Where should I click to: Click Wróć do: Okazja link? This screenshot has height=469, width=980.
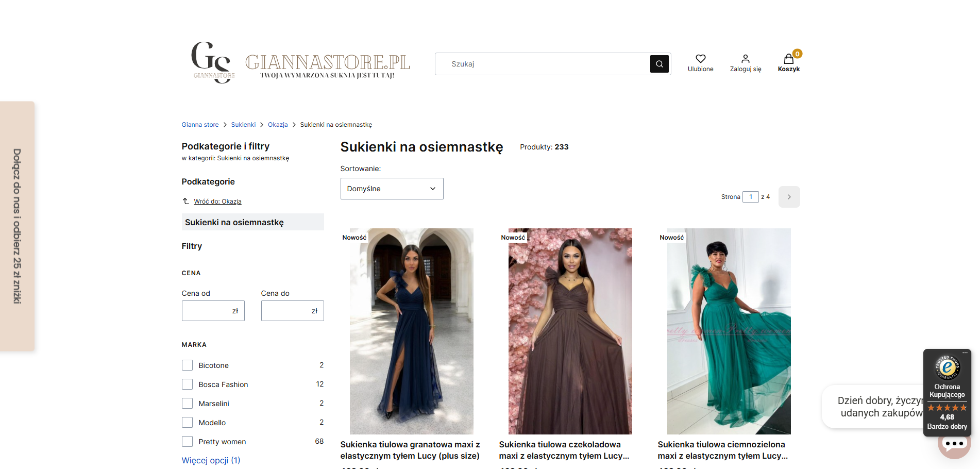click(217, 202)
